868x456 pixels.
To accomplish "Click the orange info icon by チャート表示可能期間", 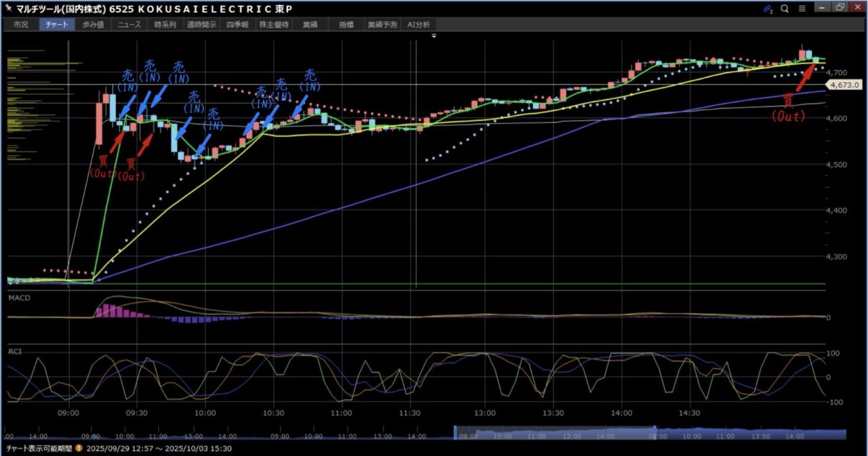I will [79, 449].
